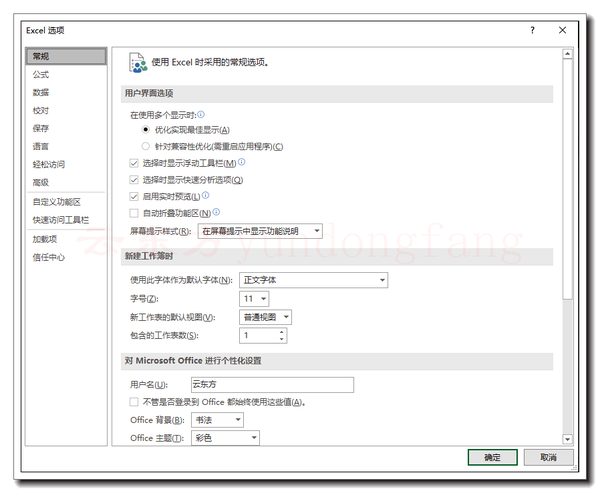
Task: Enable 自动折叠功能区 checkbox
Action: point(134,213)
